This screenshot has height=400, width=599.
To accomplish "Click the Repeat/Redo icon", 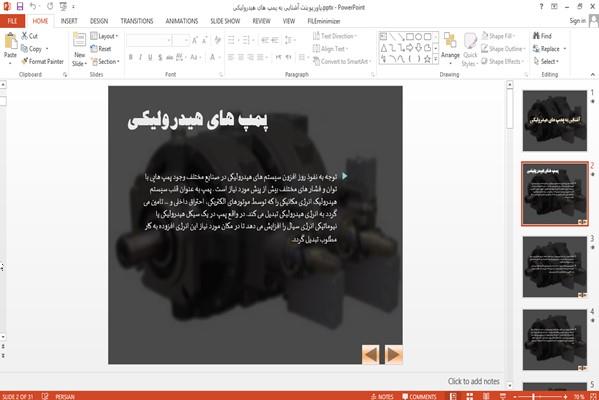I will (x=50, y=6).
